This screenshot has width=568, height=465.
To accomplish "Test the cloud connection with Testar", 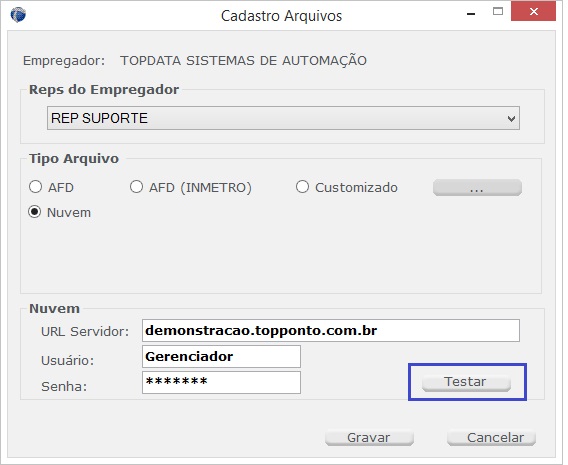I will [466, 382].
